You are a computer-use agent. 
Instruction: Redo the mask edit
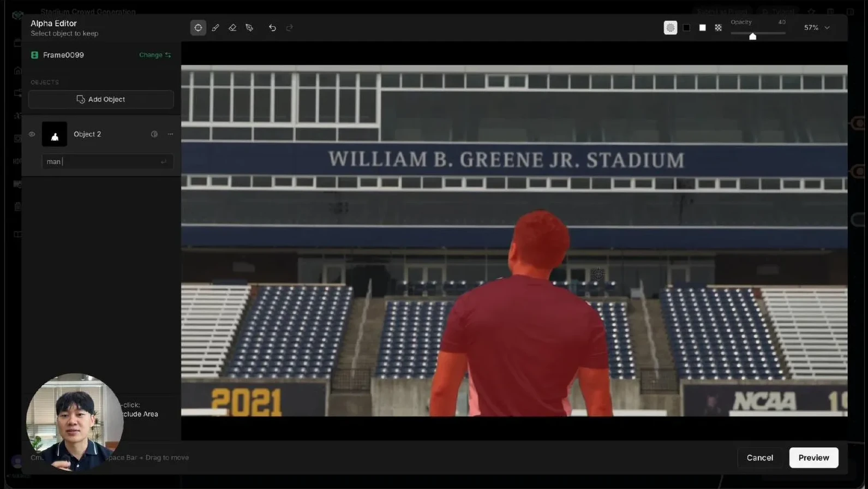pyautogui.click(x=290, y=27)
